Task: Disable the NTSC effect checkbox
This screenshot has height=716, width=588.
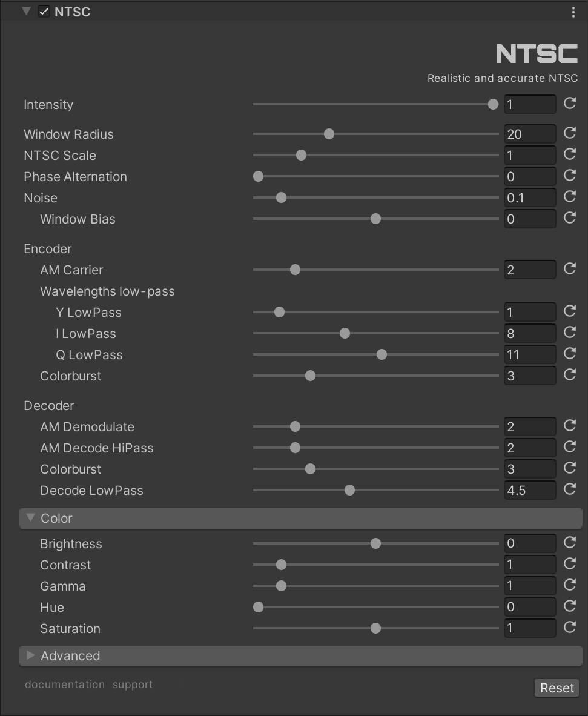Action: click(44, 12)
